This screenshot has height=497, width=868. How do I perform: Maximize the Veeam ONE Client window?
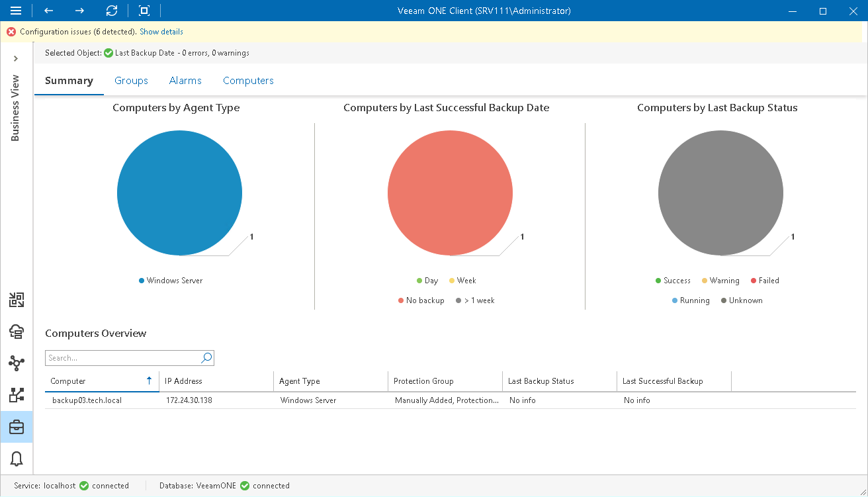[823, 11]
